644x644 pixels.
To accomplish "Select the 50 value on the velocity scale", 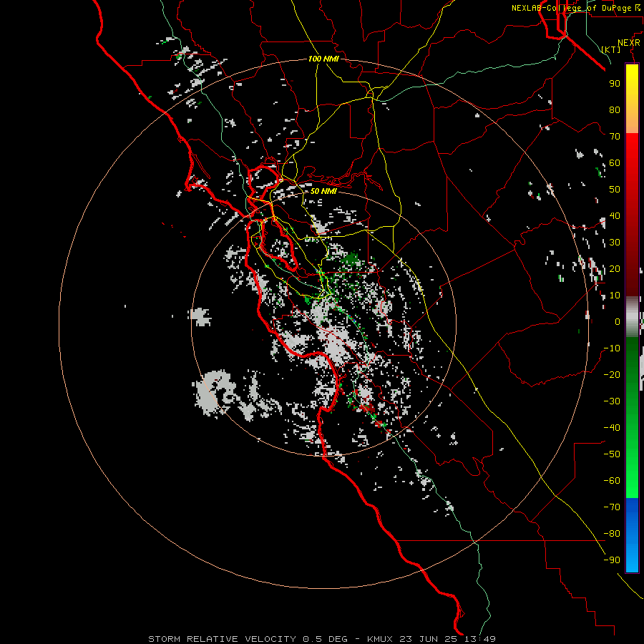I will (x=615, y=190).
